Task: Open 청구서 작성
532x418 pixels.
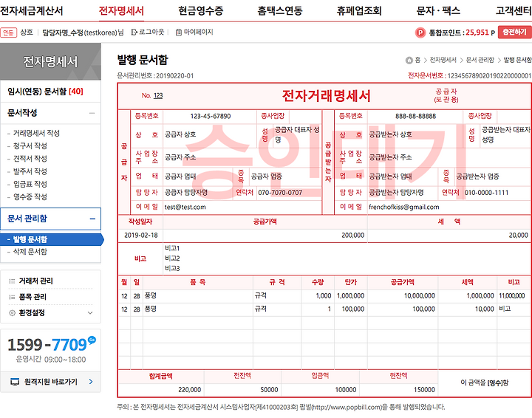Action: tap(30, 145)
